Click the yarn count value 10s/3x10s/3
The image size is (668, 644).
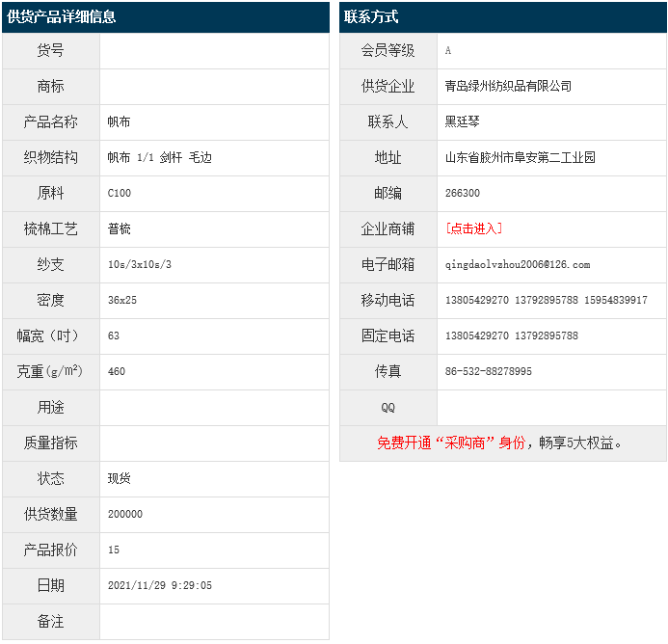pos(139,264)
